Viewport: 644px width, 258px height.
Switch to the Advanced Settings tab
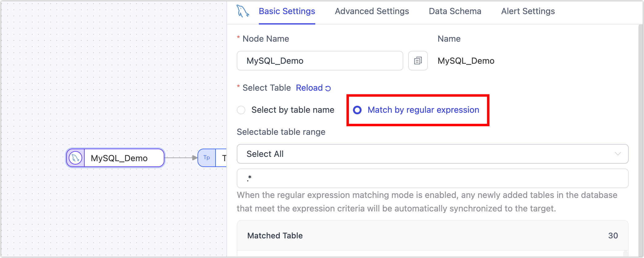(372, 11)
